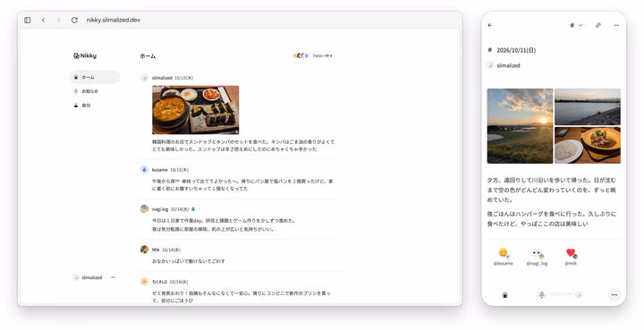Tap the bell notifications icon in the mobile bottom bar
Viewport: 644px width, 330px height.
[x=542, y=295]
